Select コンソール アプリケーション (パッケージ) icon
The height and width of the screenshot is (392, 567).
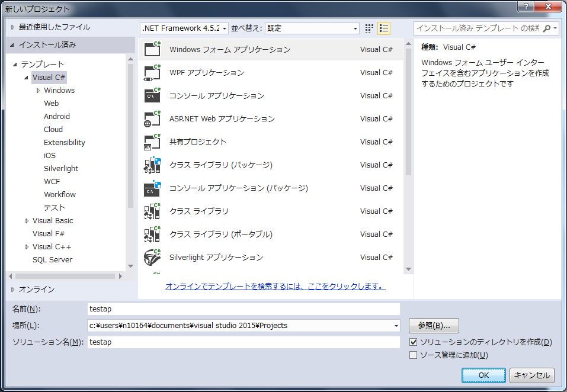tap(152, 188)
